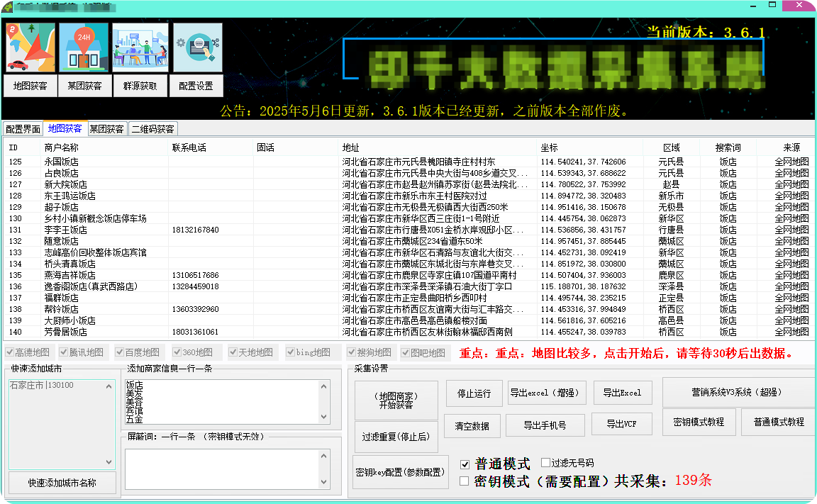Image resolution: width=817 pixels, height=504 pixels.
Task: Switch to the 某团获客 tab
Action: click(x=107, y=129)
